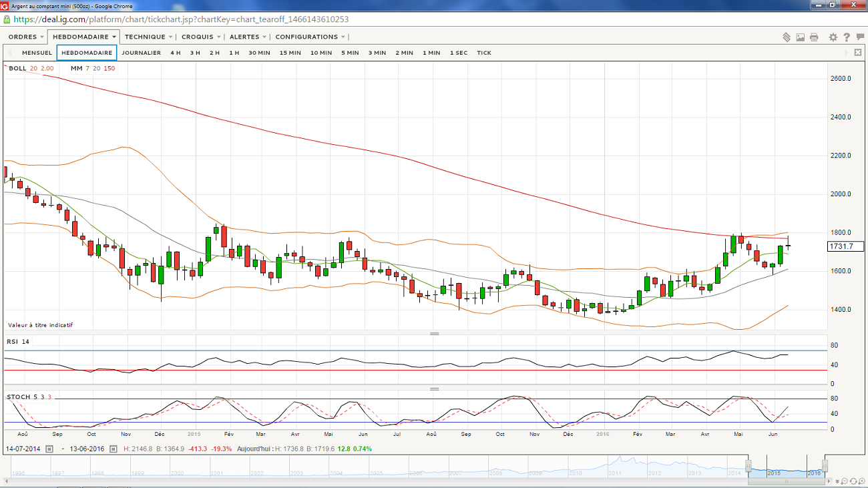Image resolution: width=868 pixels, height=488 pixels.
Task: Expand the CONFIGURATIONS dropdown
Action: 310,37
